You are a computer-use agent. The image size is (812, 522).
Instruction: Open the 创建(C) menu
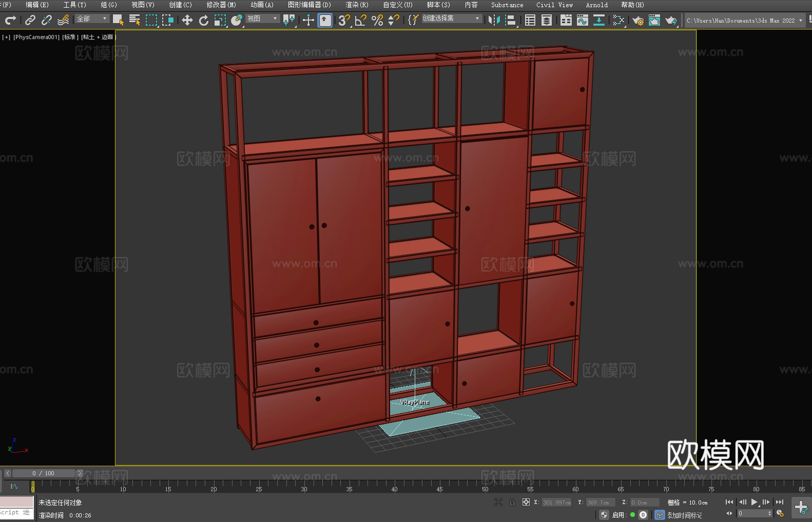coord(181,5)
